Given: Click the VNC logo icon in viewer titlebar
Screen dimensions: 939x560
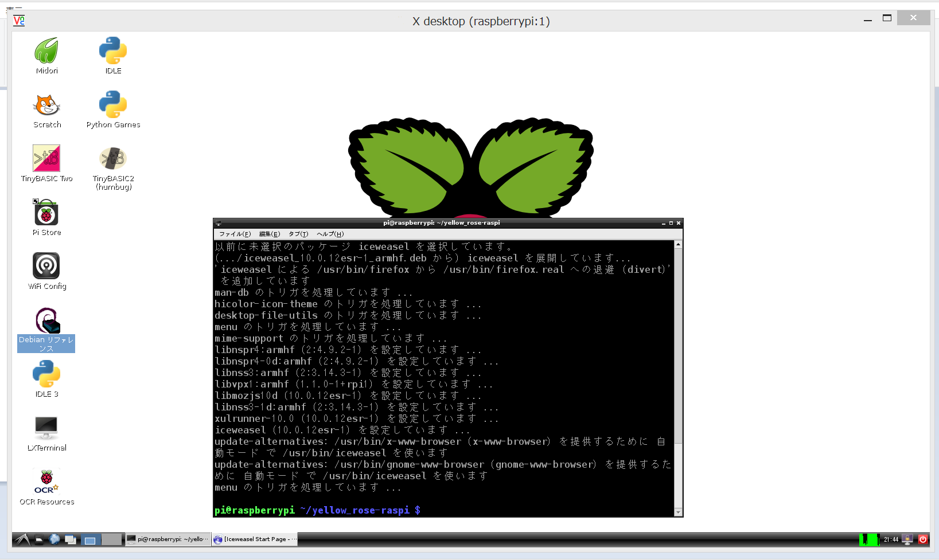Looking at the screenshot, I should coord(19,21).
